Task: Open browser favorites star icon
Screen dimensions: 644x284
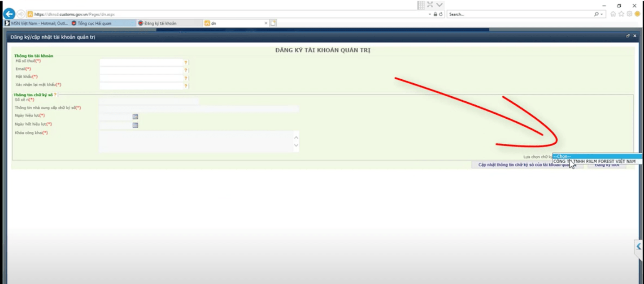Action: [x=621, y=14]
